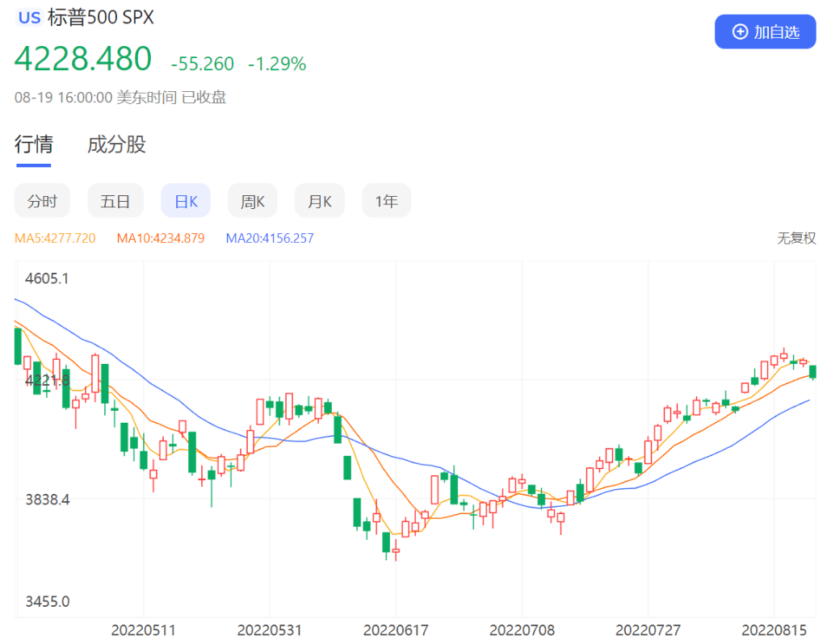The height and width of the screenshot is (644, 827).
Task: Open the 月K monthly chart view
Action: pyautogui.click(x=319, y=200)
